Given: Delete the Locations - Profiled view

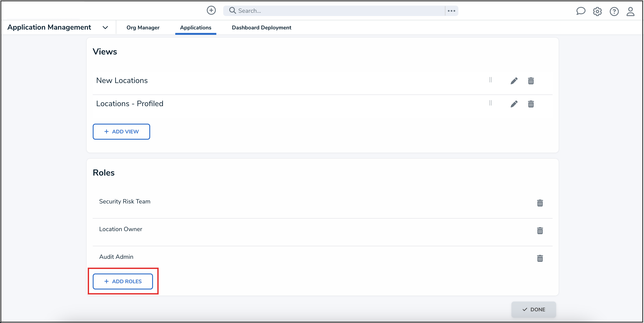Looking at the screenshot, I should coord(531,104).
